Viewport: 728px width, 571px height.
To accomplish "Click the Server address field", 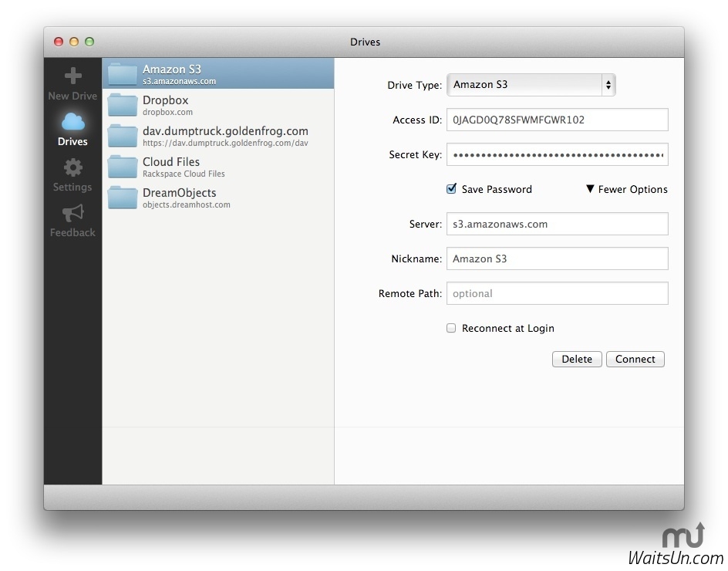I will coord(557,224).
